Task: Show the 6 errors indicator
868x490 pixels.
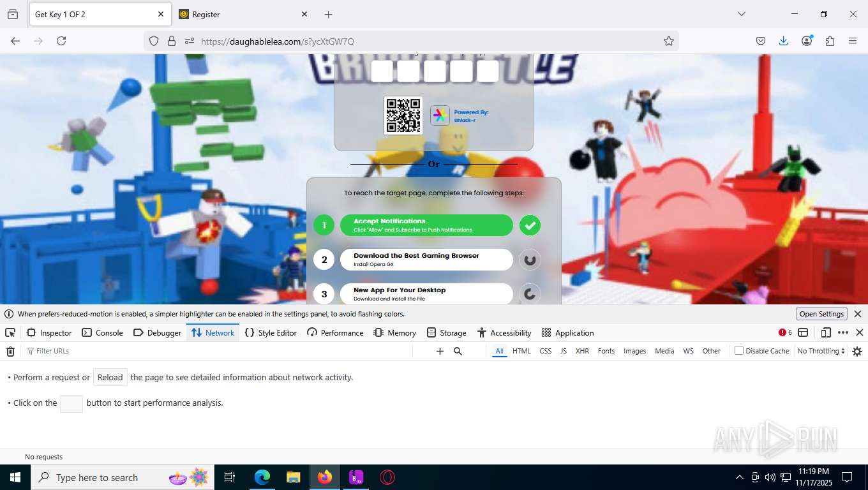Action: click(x=785, y=332)
